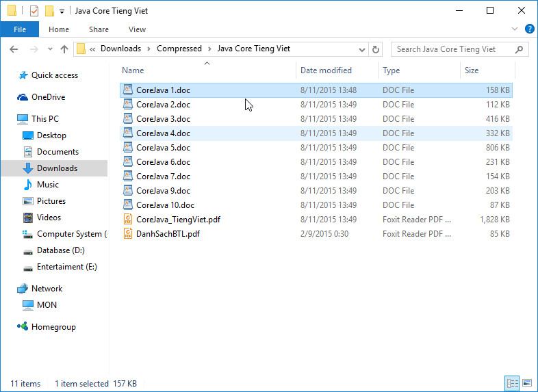Click the Forward navigation arrow

tap(34, 49)
